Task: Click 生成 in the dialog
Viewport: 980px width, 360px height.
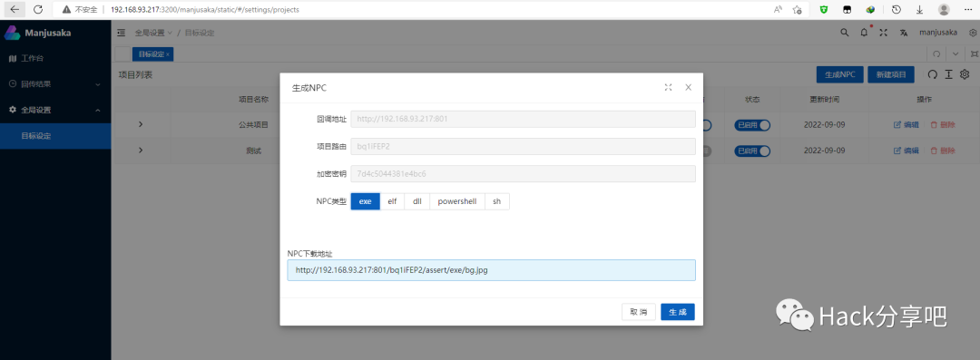Action: [x=678, y=312]
